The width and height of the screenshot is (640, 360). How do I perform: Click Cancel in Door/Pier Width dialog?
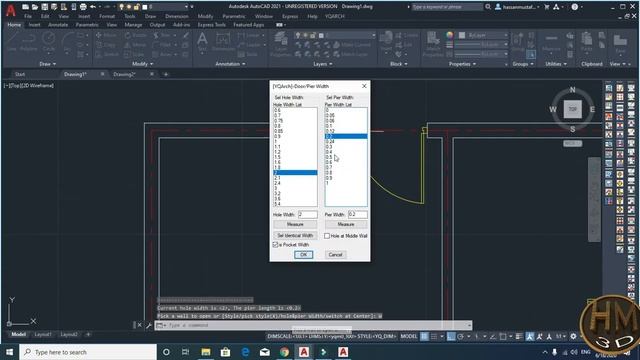[x=336, y=255]
